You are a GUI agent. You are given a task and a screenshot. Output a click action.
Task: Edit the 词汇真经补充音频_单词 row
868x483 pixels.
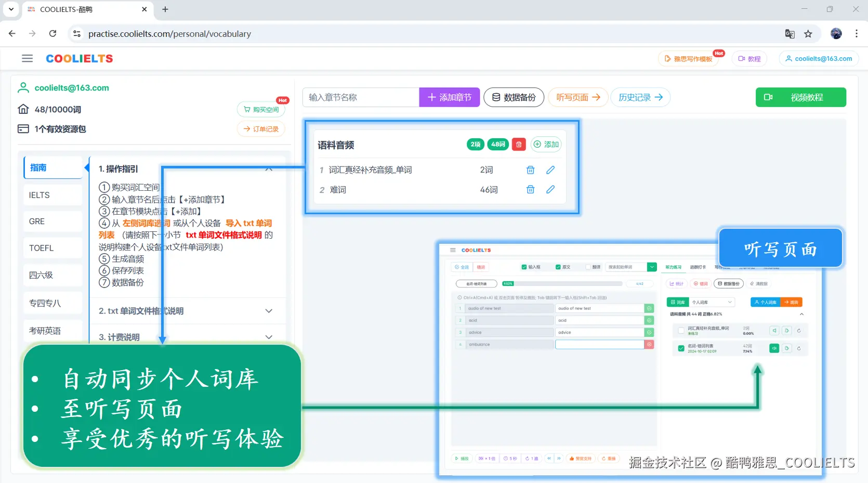[550, 170]
